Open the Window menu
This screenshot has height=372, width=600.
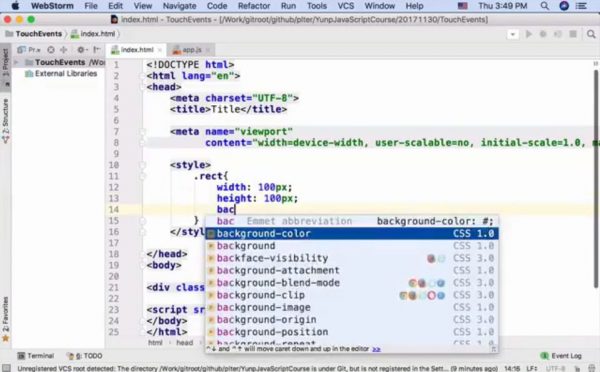[380, 6]
